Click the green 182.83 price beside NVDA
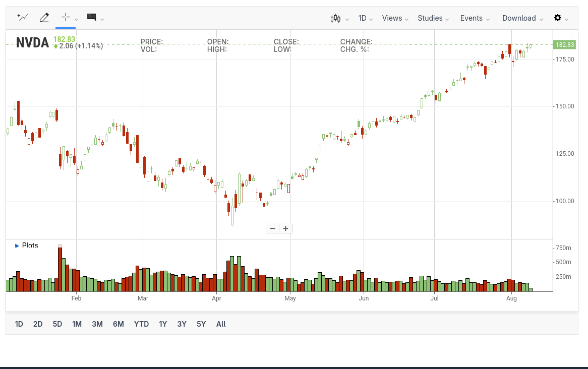This screenshot has height=369, width=588. point(64,39)
